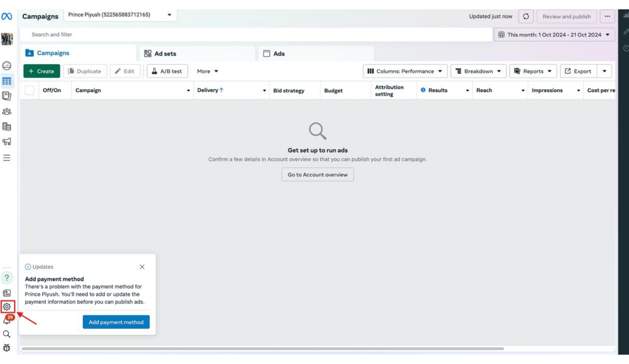This screenshot has width=629, height=364.
Task: Click the Search and filter field
Action: [x=135, y=34]
